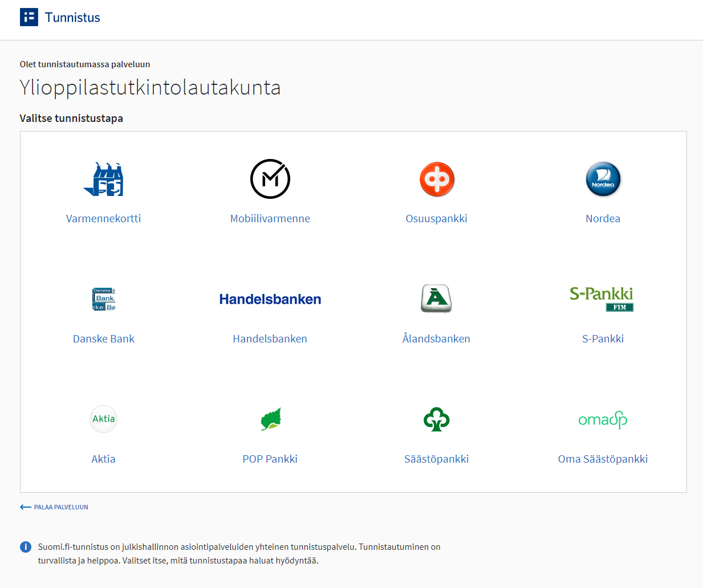Click 'Olet tunnistautumassa palveluun' text

point(85,64)
